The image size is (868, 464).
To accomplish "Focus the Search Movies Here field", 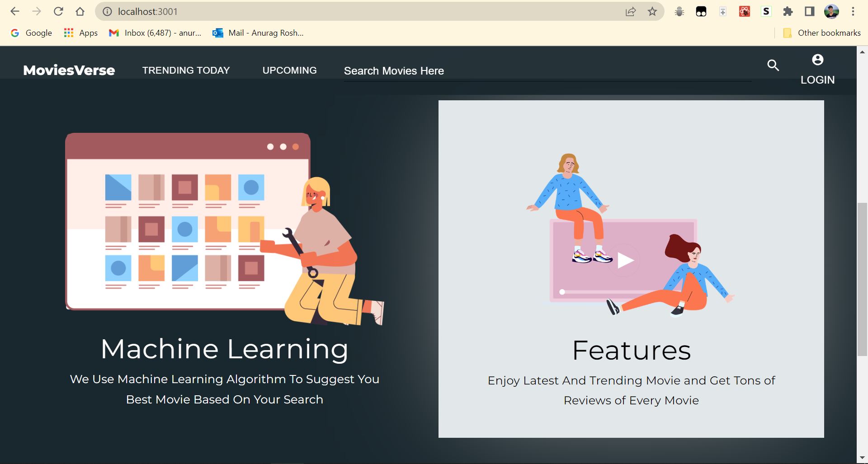I will 547,71.
